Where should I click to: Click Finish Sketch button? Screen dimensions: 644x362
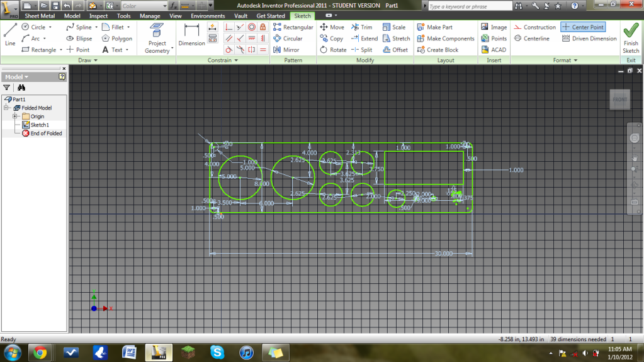pos(631,38)
